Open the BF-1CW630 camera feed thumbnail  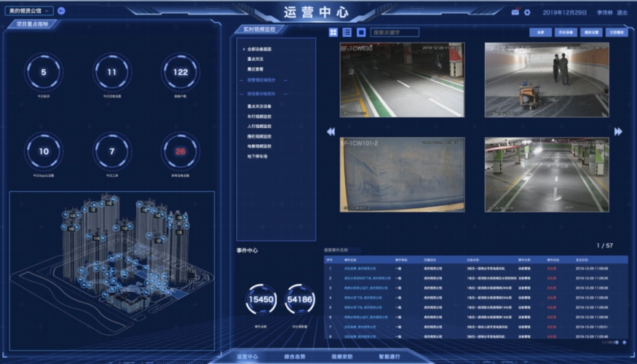[x=402, y=79]
